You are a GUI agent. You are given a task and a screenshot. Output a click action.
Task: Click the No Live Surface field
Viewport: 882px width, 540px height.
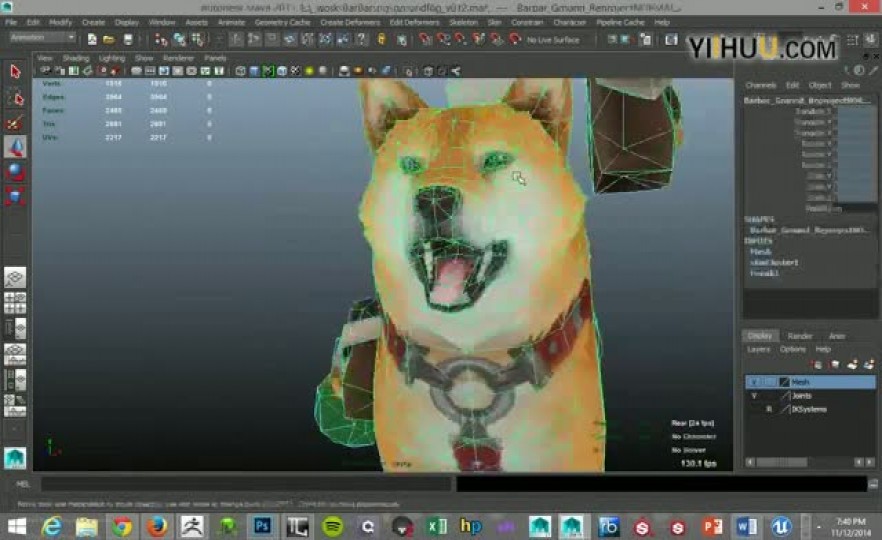click(552, 40)
